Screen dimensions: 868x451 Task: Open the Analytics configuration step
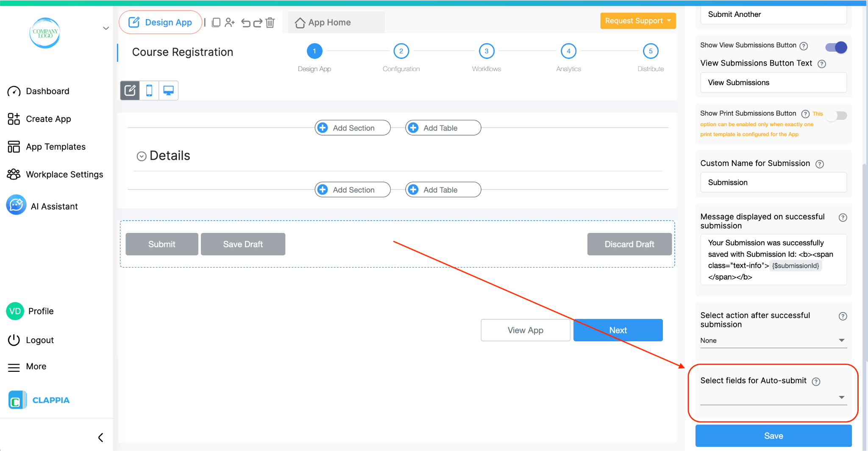[568, 51]
